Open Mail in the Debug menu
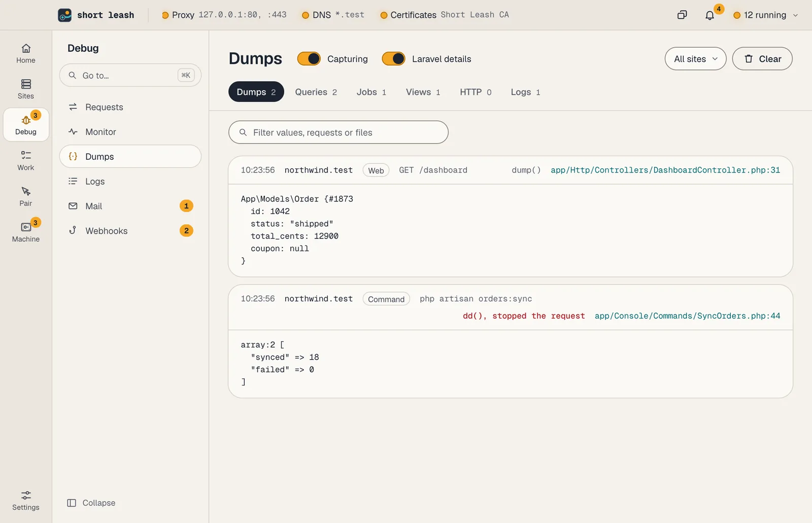The width and height of the screenshot is (812, 523). click(130, 206)
